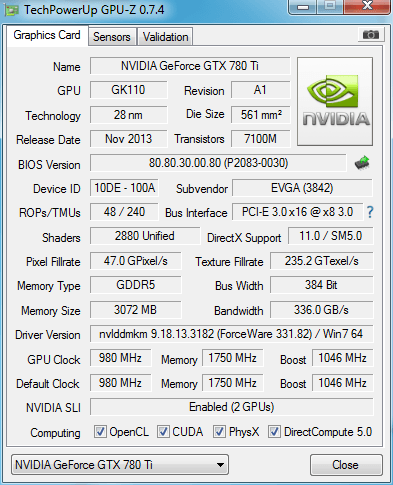Click the NVIDIA SLI status field
The height and width of the screenshot is (485, 393).
[231, 407]
